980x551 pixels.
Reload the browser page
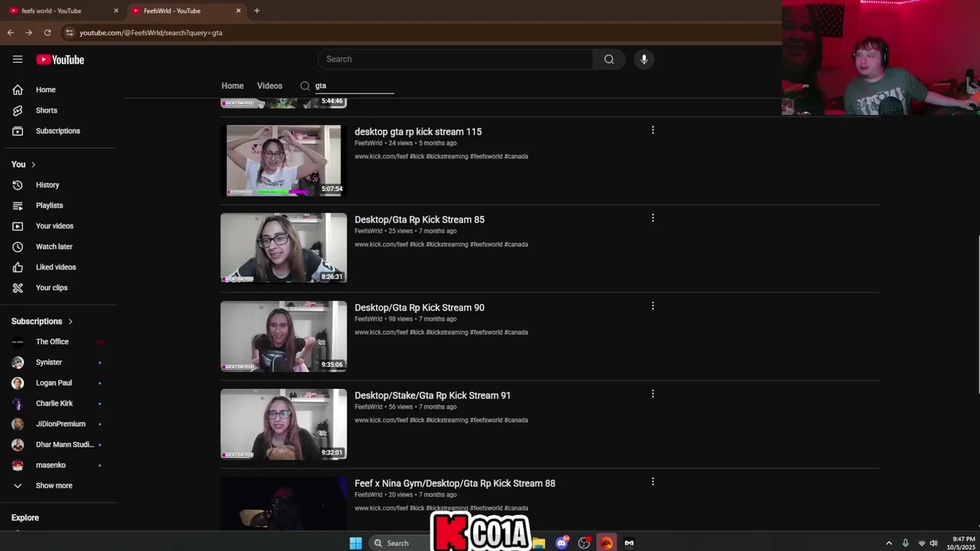(x=47, y=32)
